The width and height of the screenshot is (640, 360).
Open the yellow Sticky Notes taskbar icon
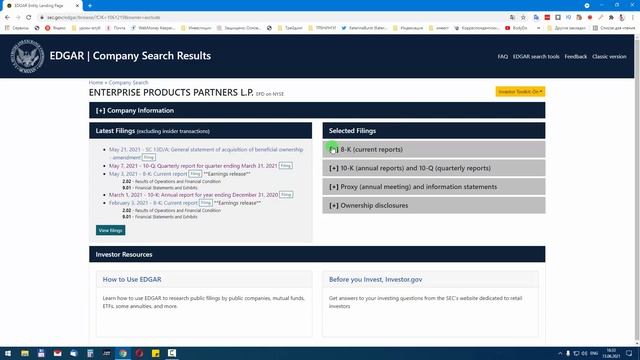pos(156,353)
